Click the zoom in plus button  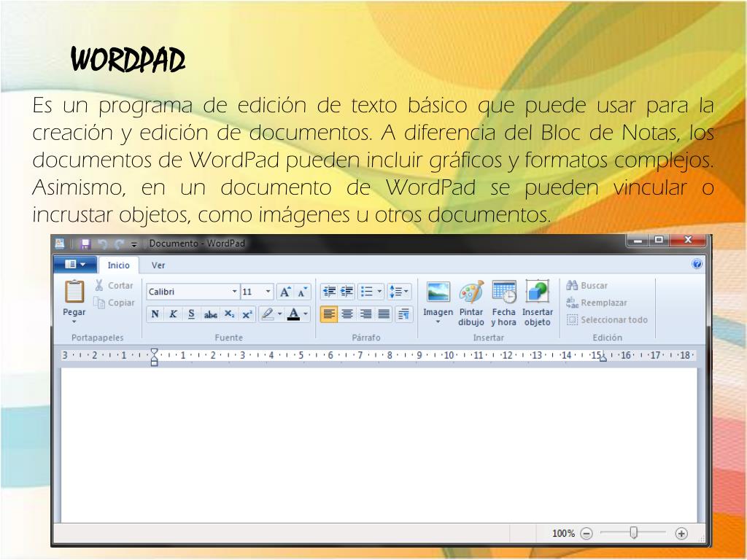point(681,533)
